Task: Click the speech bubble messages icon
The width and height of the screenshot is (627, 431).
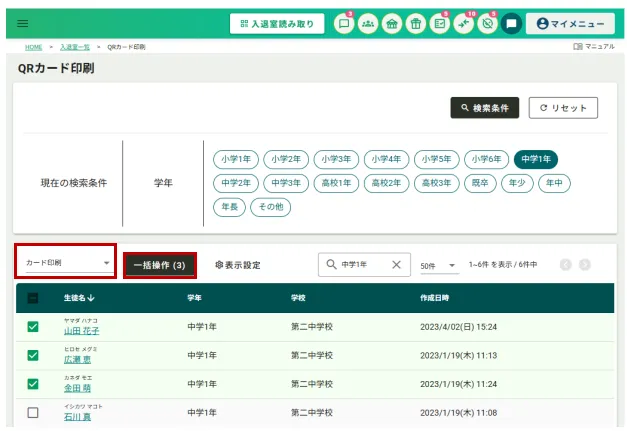Action: (x=344, y=23)
